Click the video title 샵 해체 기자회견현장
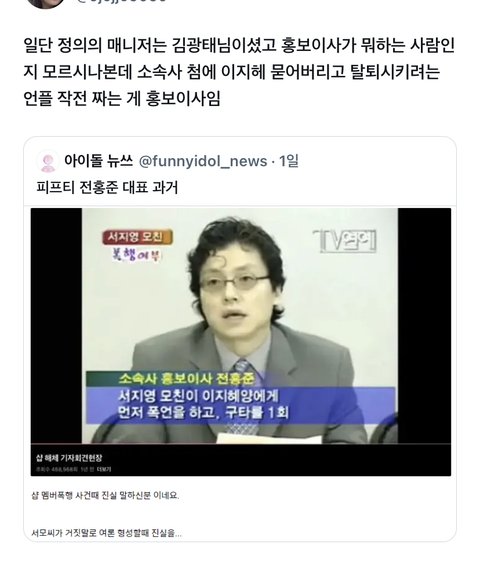480x563 pixels. coord(69,458)
